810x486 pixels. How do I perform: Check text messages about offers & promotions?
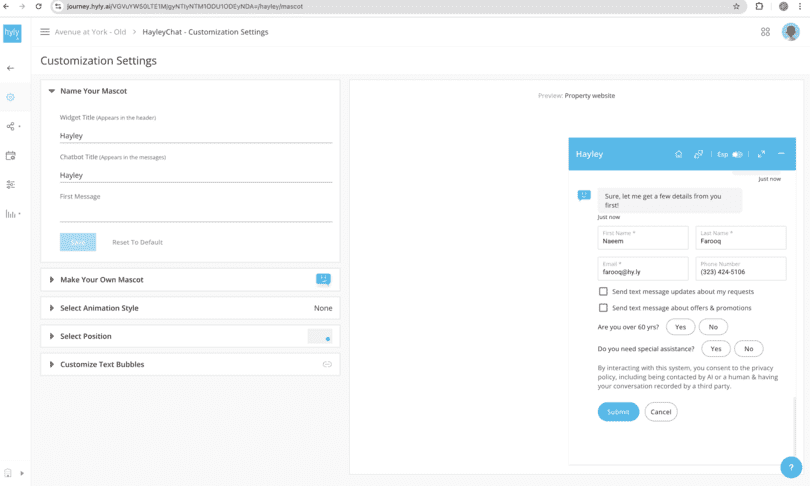coord(603,308)
